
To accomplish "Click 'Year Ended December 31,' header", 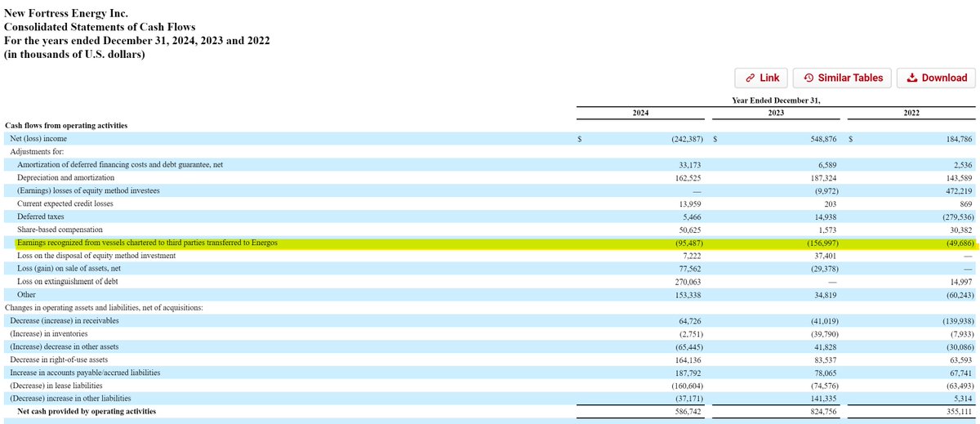I will (776, 100).
